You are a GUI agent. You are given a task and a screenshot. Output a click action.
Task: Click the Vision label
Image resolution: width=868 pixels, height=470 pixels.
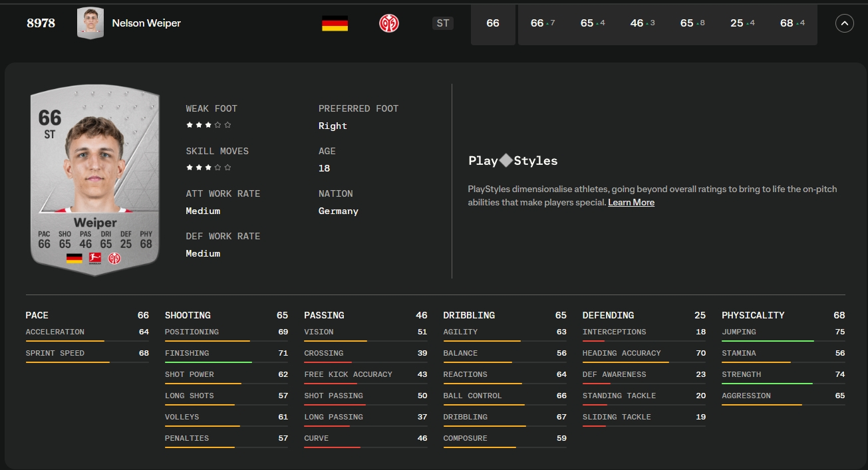point(319,332)
